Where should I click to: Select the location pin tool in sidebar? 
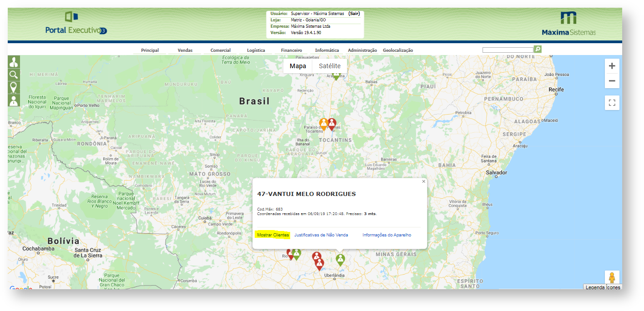pyautogui.click(x=14, y=87)
